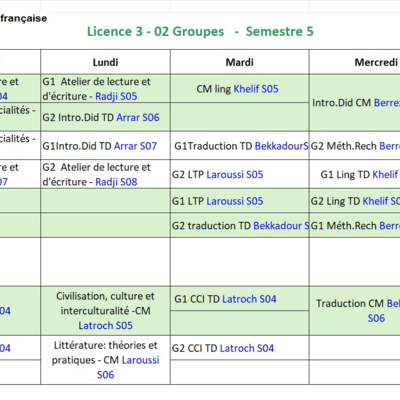Click the cell 'G2 Atelier de lecture et d'écriture - Radji S08'
Image resolution: width=400 pixels, height=400 pixels.
coord(105,174)
